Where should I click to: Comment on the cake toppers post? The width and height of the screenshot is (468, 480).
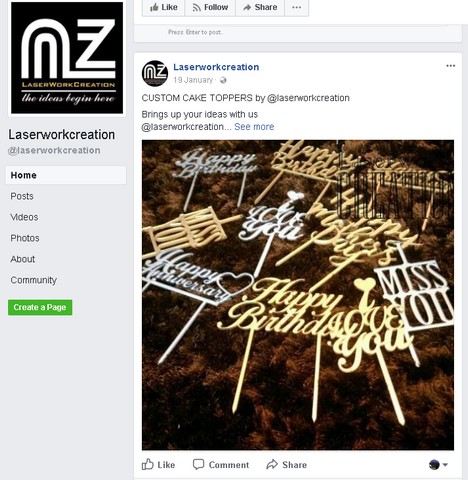[221, 464]
